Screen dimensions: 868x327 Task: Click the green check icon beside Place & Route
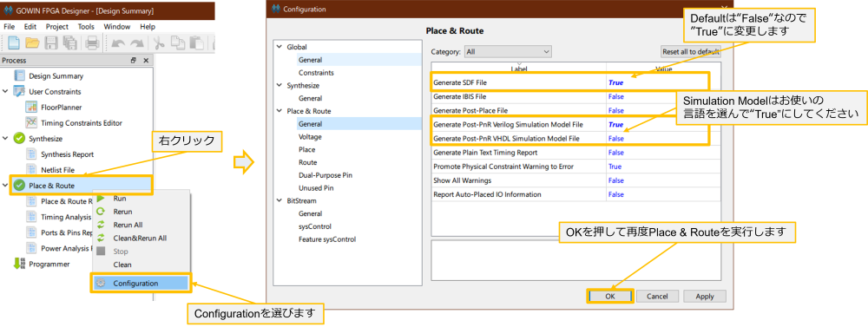coord(20,186)
